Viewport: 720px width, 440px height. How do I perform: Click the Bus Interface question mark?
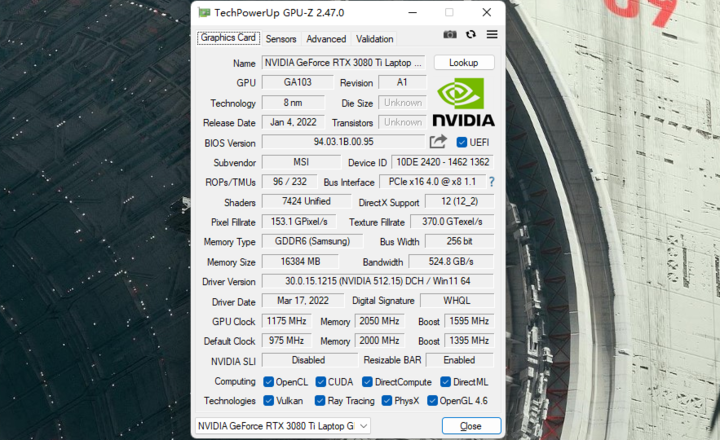tap(492, 182)
